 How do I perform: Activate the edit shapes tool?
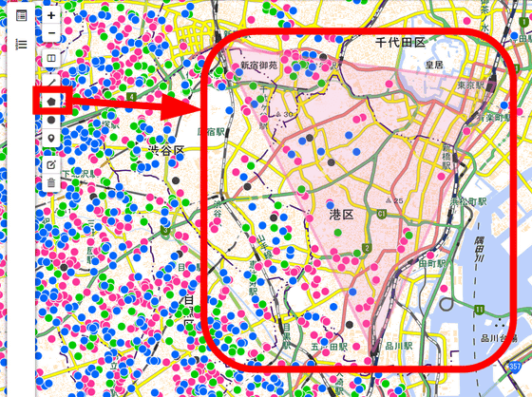tap(51, 165)
